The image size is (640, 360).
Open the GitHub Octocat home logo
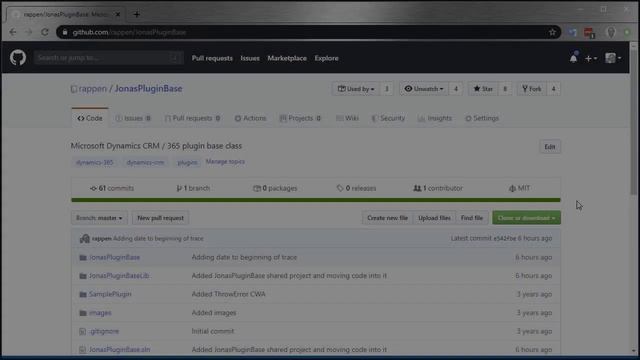click(x=18, y=58)
